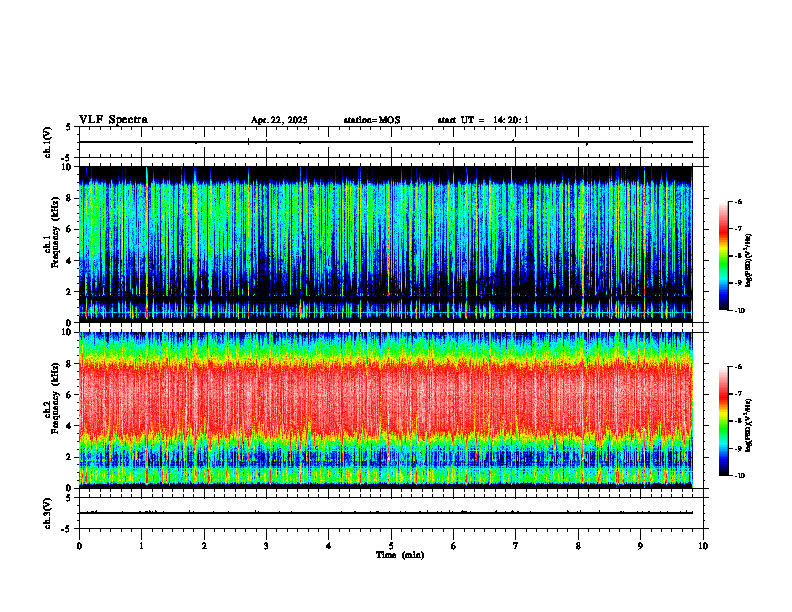Click the ch.1 voltage waveform trace
The image size is (792, 612).
[385, 142]
